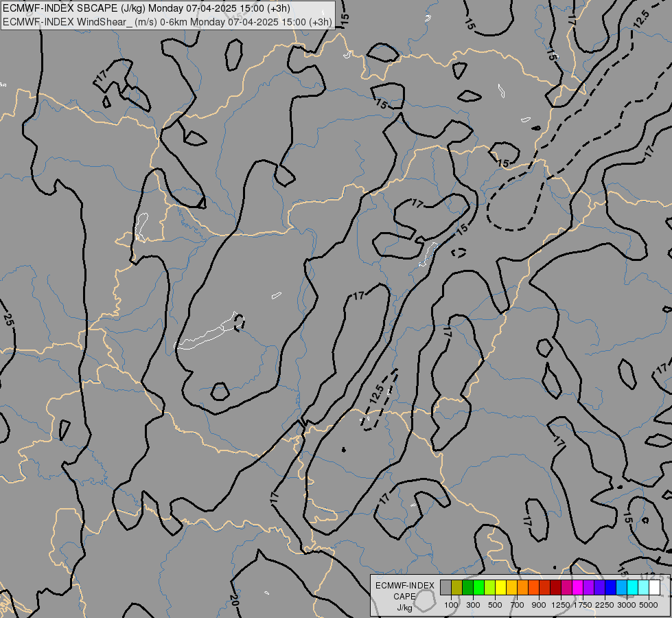The height and width of the screenshot is (618, 672).
Task: Click the 25 contour label on map
Action: [x=8, y=320]
